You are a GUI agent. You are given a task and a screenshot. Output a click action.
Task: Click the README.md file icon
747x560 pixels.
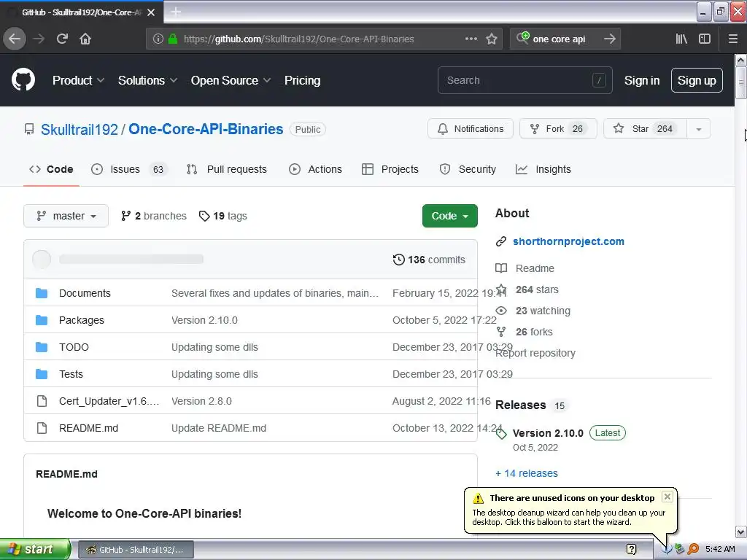42,428
